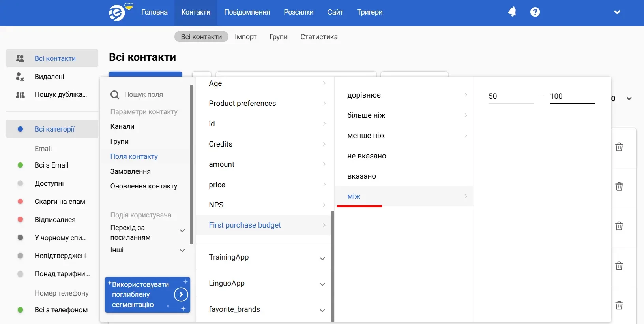Expand Перехід за посиланням event
The image size is (644, 324).
click(148, 232)
